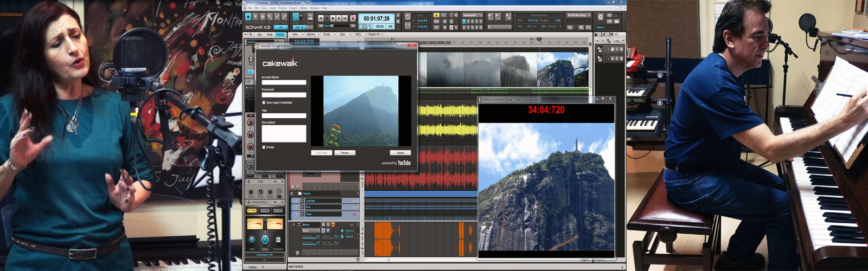868x271 pixels.
Task: Select the S-TYPE console emulator mode
Action: pos(252,210)
